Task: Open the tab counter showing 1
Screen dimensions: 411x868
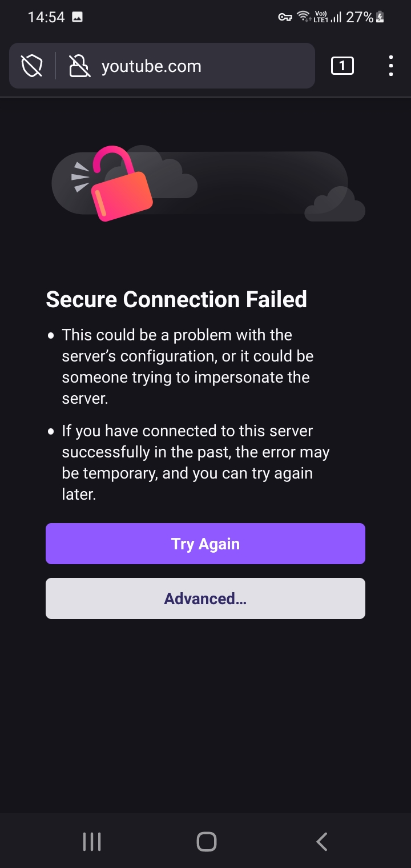Action: [342, 66]
